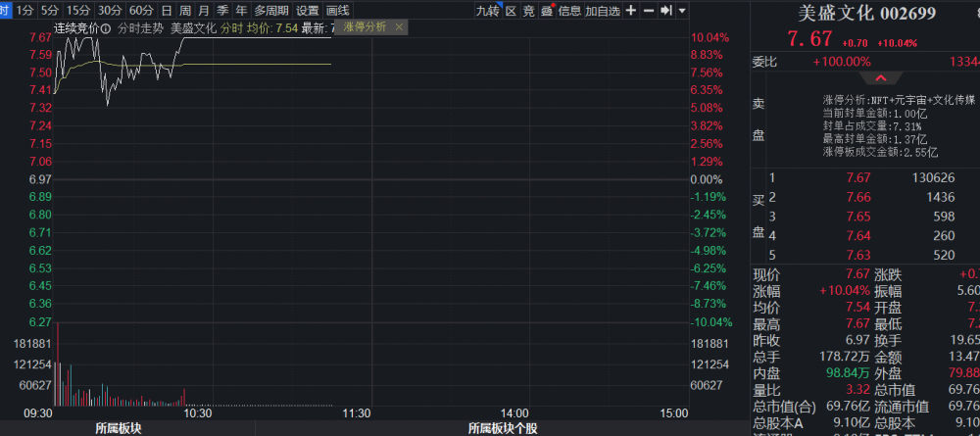Image resolution: width=980 pixels, height=436 pixels.
Task: Click buy volume 130626
Action: pyautogui.click(x=932, y=178)
